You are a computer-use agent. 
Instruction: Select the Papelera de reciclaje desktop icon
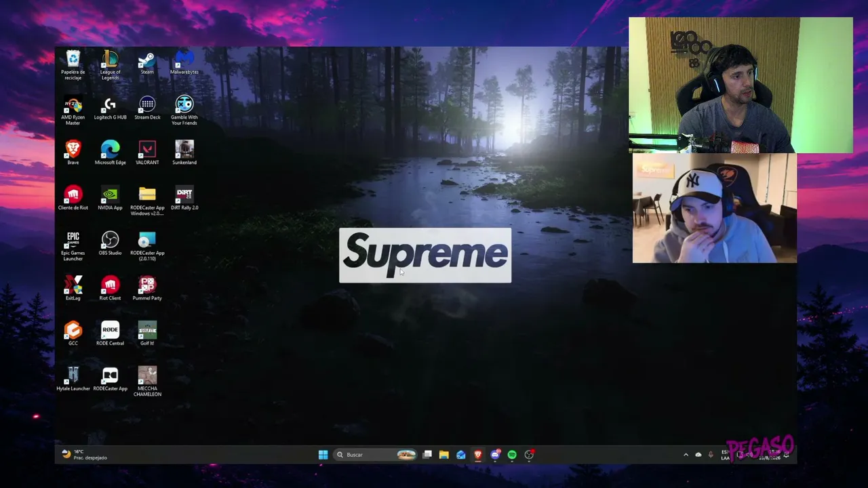73,65
